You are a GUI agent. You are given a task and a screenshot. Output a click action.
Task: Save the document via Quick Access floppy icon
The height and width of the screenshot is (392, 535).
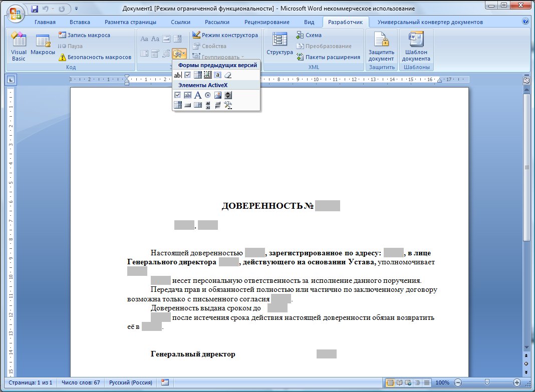coord(35,9)
